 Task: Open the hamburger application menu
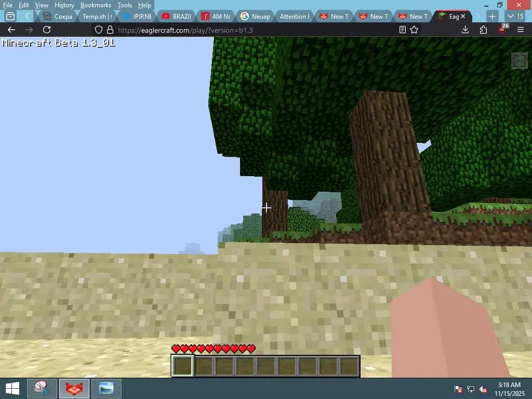tap(521, 30)
